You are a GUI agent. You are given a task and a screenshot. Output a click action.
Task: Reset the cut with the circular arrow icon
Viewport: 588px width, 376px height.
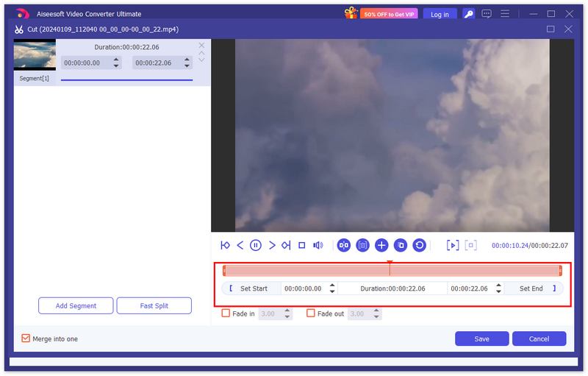tap(420, 246)
